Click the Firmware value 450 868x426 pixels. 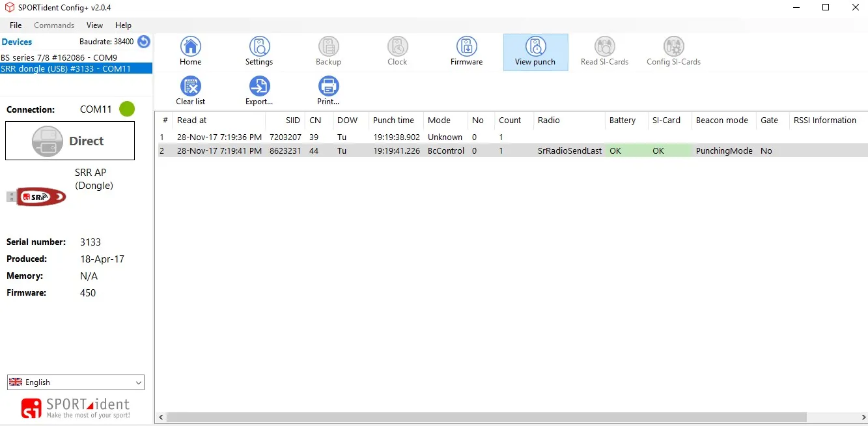click(88, 292)
